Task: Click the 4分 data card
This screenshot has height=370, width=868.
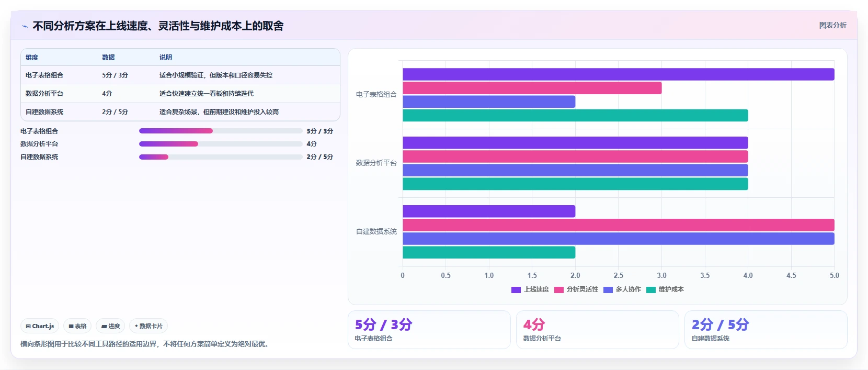Action: 598,330
